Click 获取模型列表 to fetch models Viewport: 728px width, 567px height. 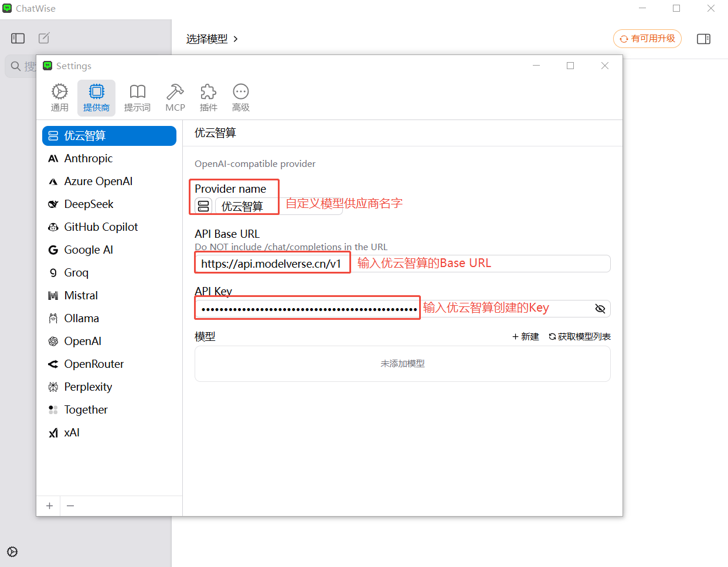580,337
